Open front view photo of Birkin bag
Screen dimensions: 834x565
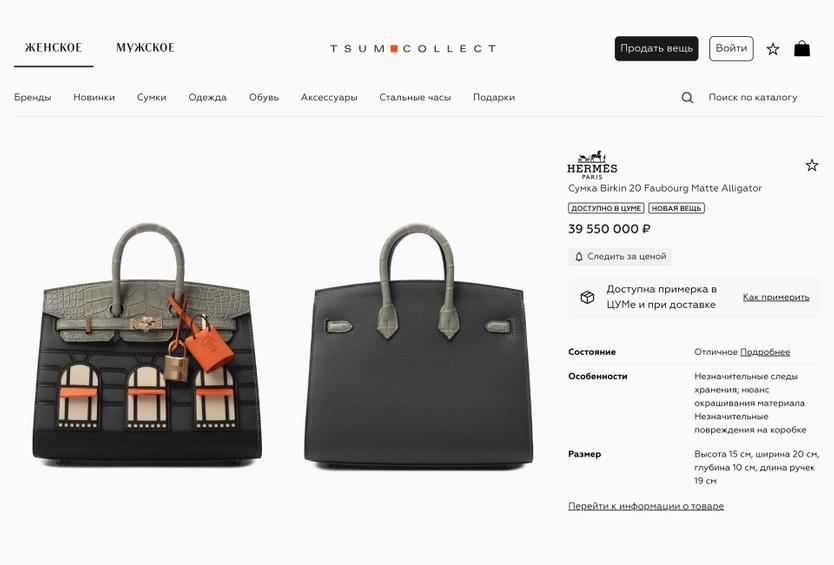pos(147,345)
